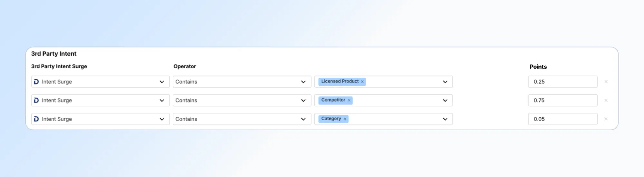Open first row Intent Surge dropdown
The height and width of the screenshot is (177, 644).
tap(162, 82)
